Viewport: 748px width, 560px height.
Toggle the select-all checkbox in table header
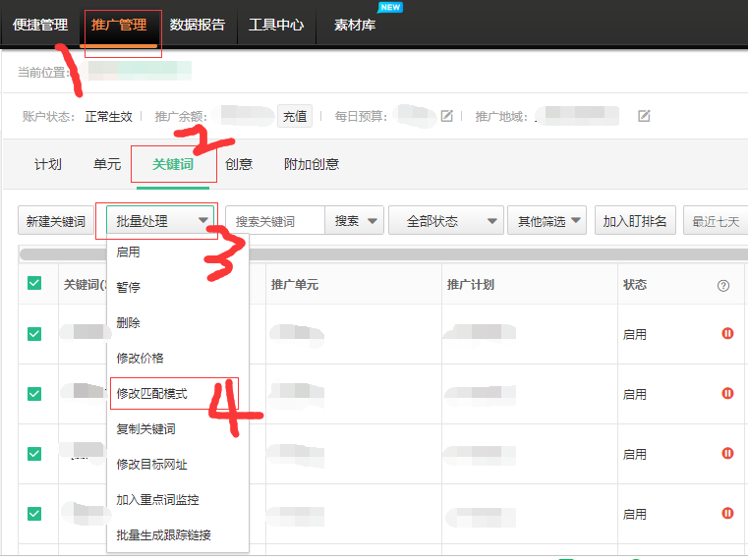pyautogui.click(x=34, y=284)
